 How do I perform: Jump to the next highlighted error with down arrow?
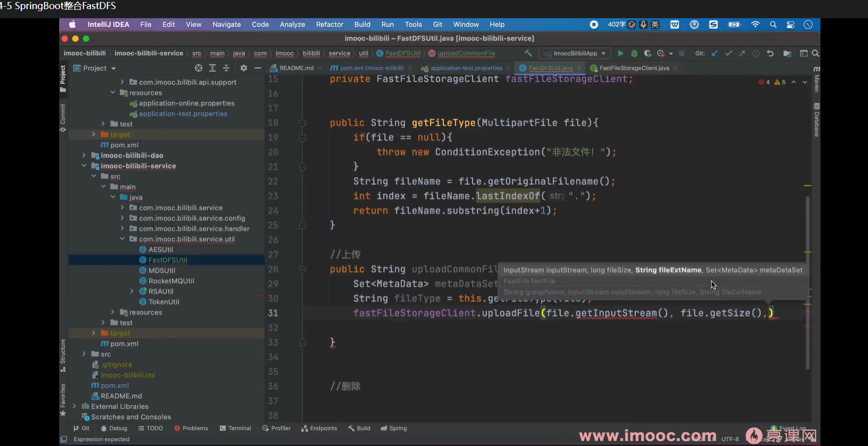[805, 82]
